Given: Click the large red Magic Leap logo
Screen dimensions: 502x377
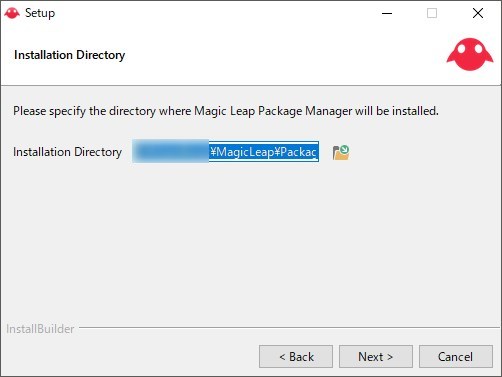Looking at the screenshot, I should coord(470,54).
